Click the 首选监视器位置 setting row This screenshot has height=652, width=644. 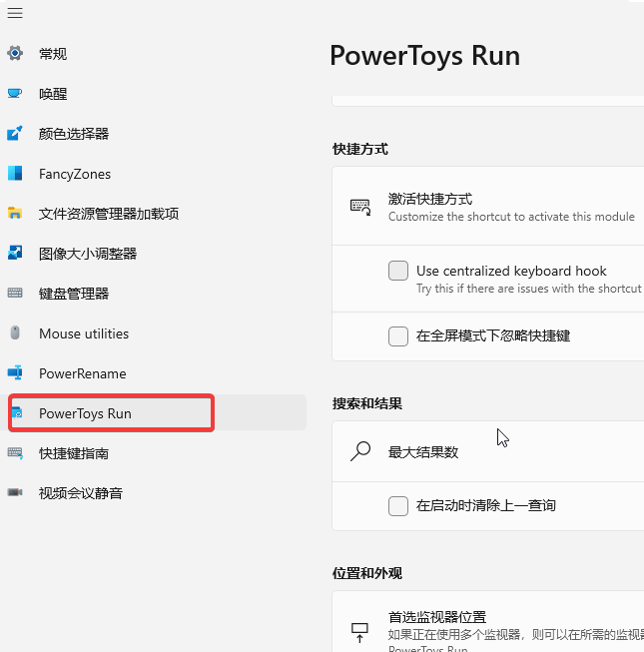point(488,622)
